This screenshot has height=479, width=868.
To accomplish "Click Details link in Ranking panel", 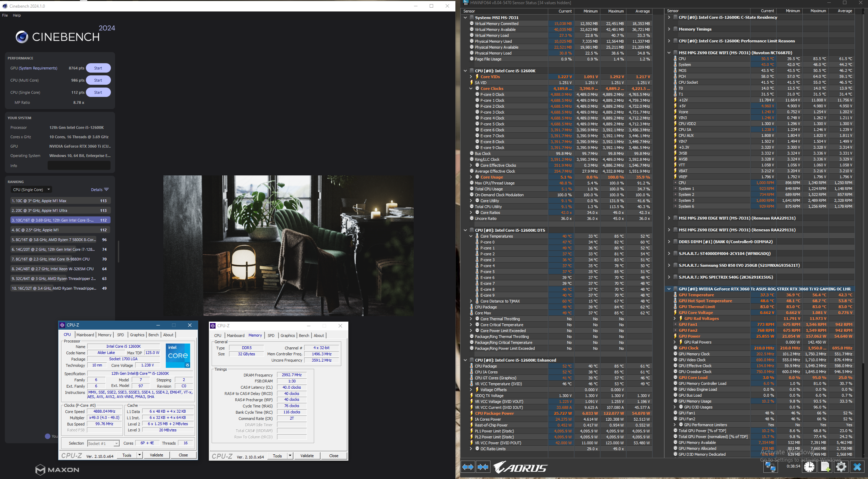I will click(x=97, y=190).
